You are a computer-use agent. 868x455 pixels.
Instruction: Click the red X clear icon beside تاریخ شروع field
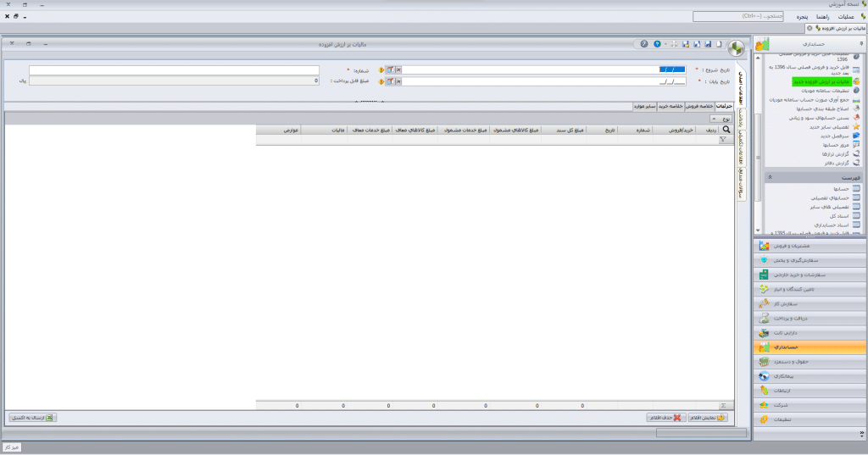click(398, 69)
